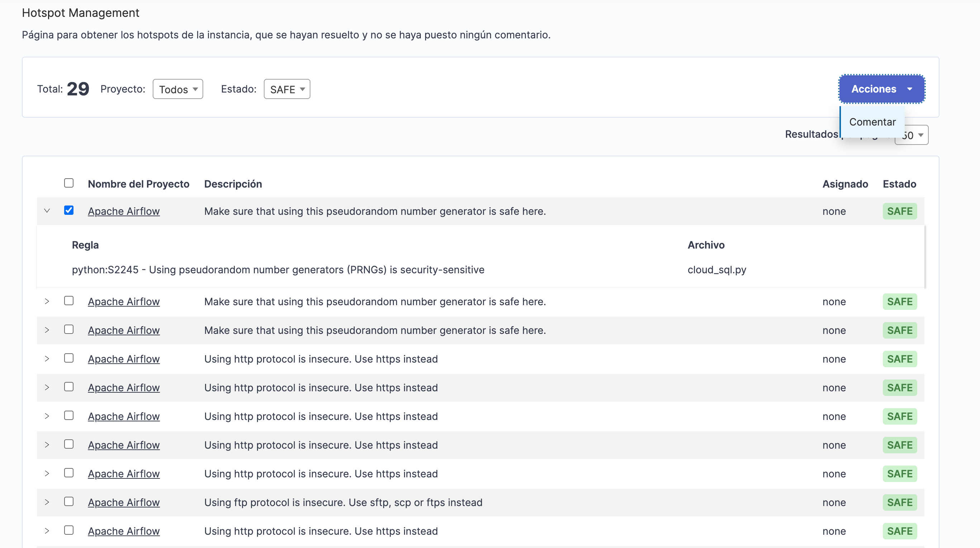
Task: Expand the third pseudorandom generator row
Action: click(47, 330)
